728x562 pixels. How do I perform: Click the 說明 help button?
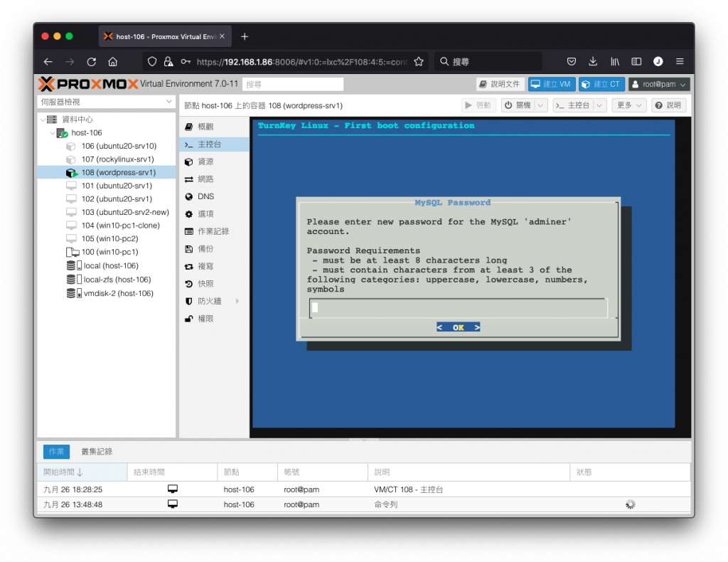coord(668,105)
